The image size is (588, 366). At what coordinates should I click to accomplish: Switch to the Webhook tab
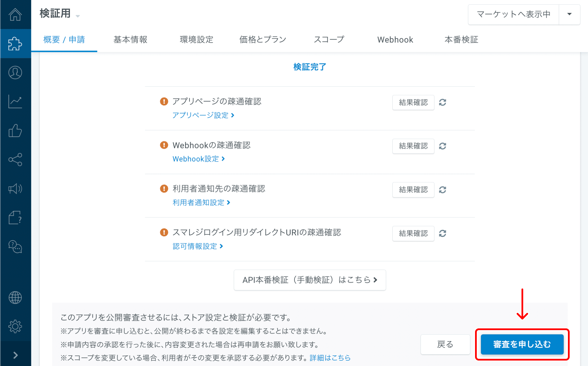(395, 40)
